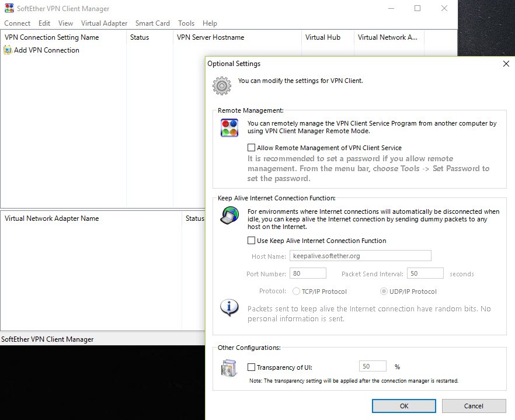
Task: Click the Remote Management colored-circles icon
Action: [x=229, y=128]
